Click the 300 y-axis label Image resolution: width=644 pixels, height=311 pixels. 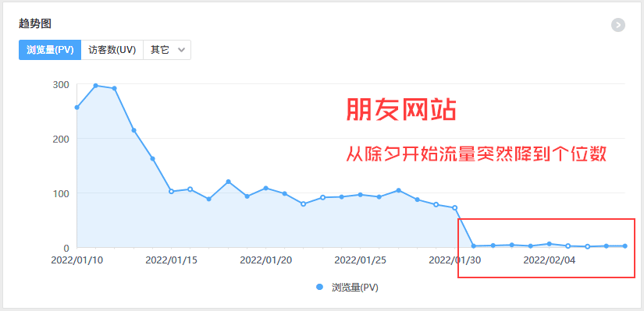coord(61,84)
